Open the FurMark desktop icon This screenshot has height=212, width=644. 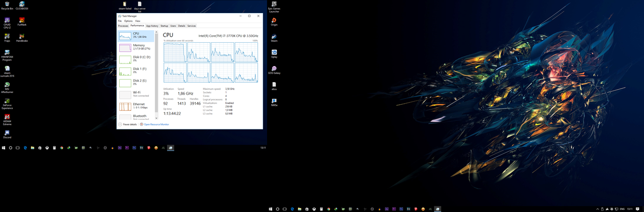(22, 21)
